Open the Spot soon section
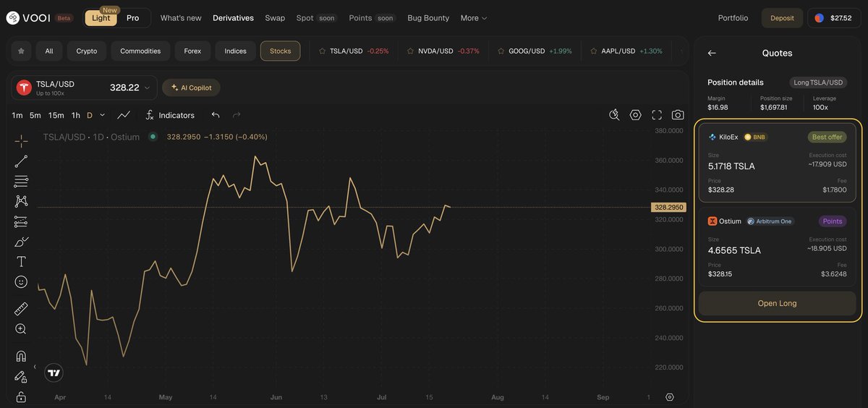The height and width of the screenshot is (408, 868). (317, 18)
